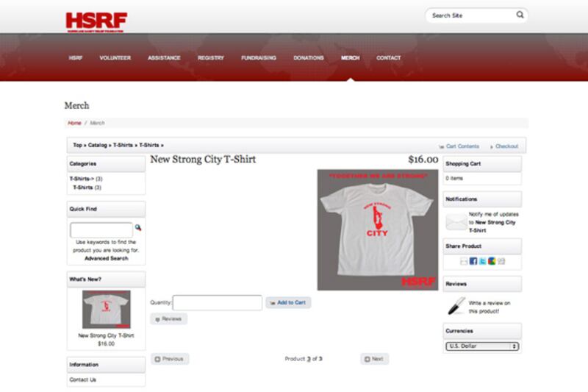Click the Reviews button below quantity
The image size is (588, 392).
(x=169, y=319)
